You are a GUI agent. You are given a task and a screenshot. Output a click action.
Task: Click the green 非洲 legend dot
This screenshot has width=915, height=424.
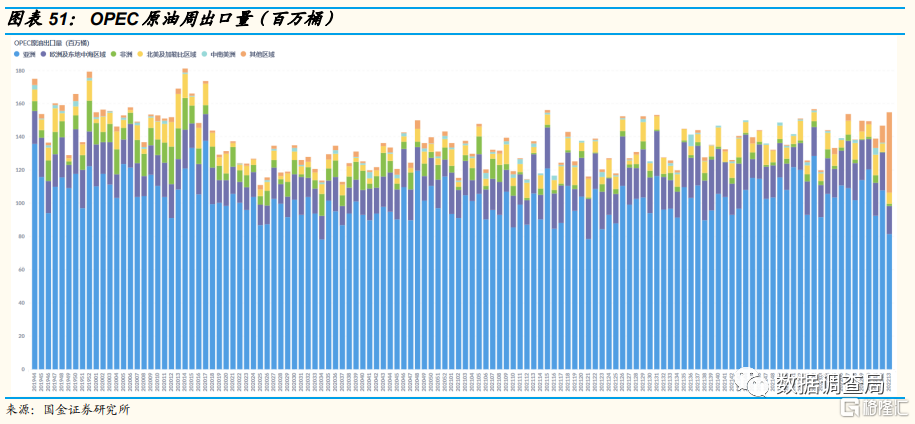click(114, 53)
